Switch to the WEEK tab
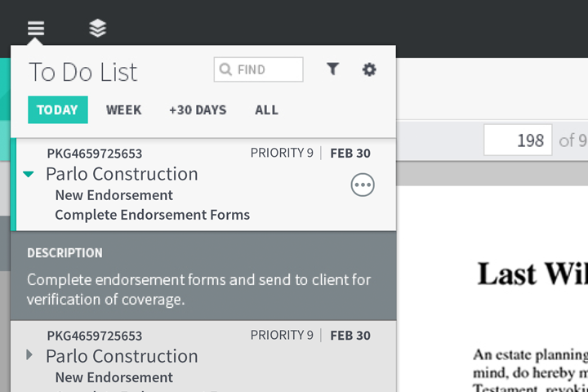 [123, 110]
